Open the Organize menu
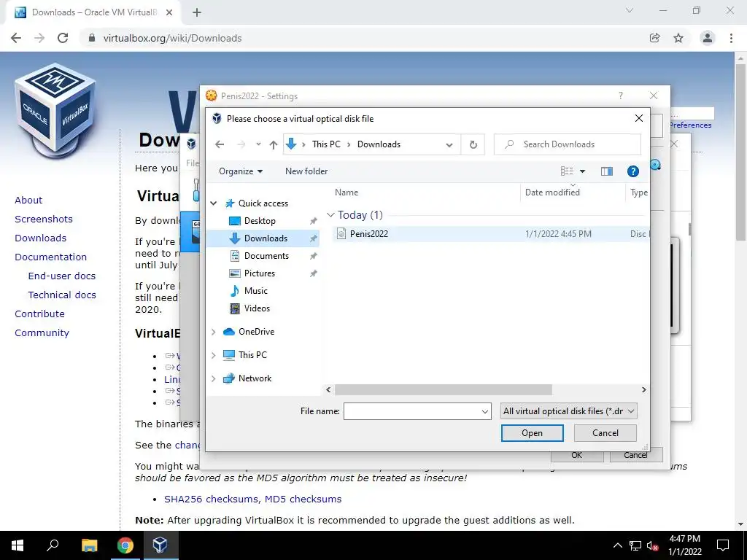The image size is (747, 560). pos(241,171)
